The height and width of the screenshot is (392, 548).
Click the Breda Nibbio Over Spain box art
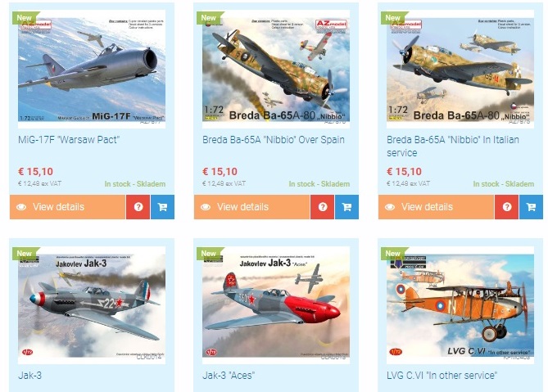[x=276, y=69]
